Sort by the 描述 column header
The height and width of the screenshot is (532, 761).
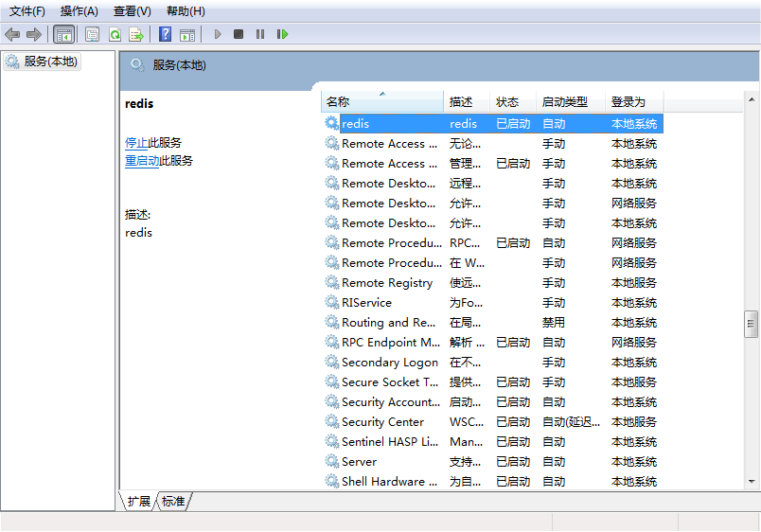tap(467, 101)
